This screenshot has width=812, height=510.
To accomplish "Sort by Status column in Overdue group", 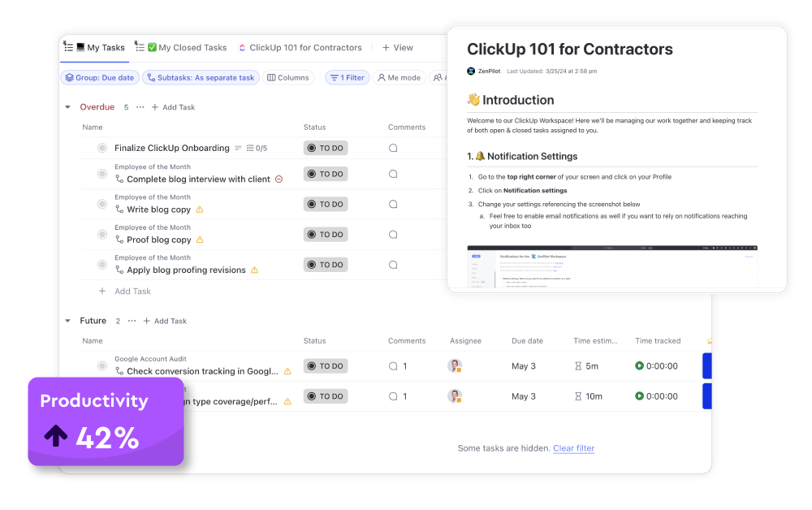I will click(314, 127).
